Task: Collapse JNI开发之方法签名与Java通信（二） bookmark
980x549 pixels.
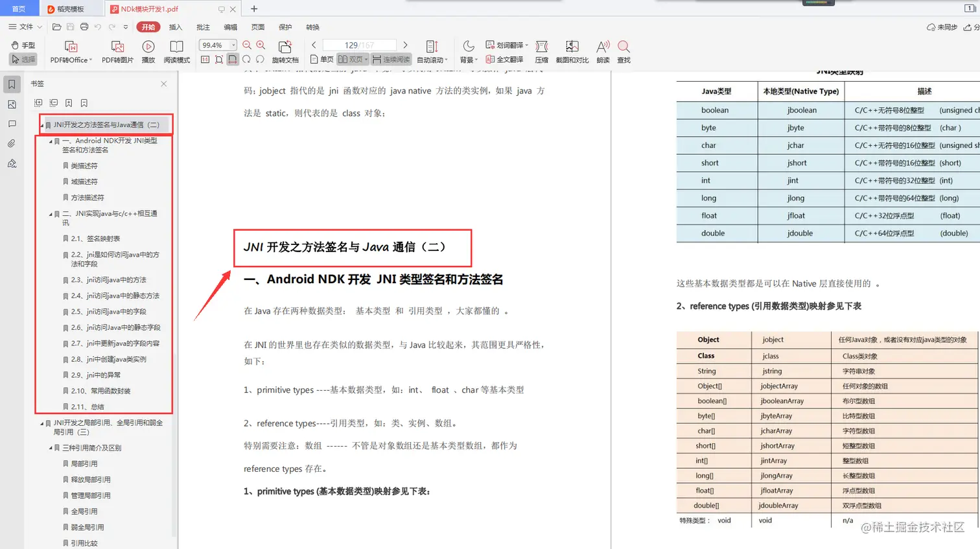Action: tap(42, 125)
